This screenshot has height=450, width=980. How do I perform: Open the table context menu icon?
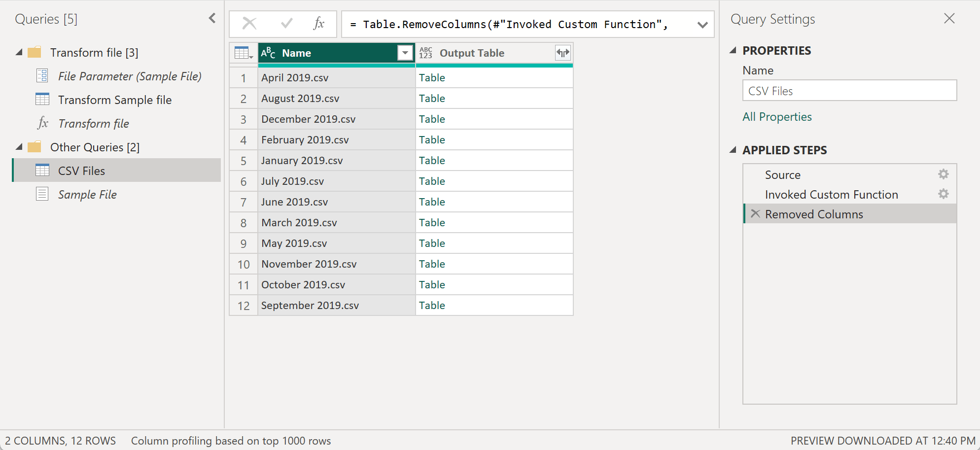click(243, 53)
